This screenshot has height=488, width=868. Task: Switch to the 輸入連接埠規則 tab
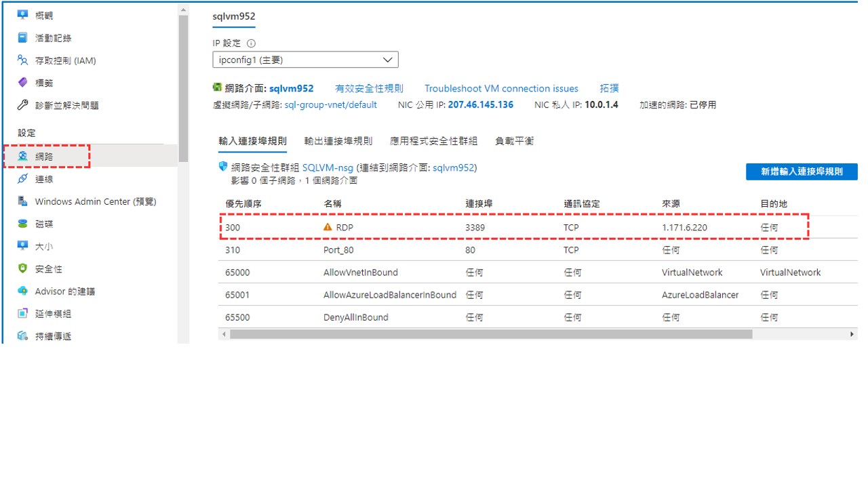252,141
